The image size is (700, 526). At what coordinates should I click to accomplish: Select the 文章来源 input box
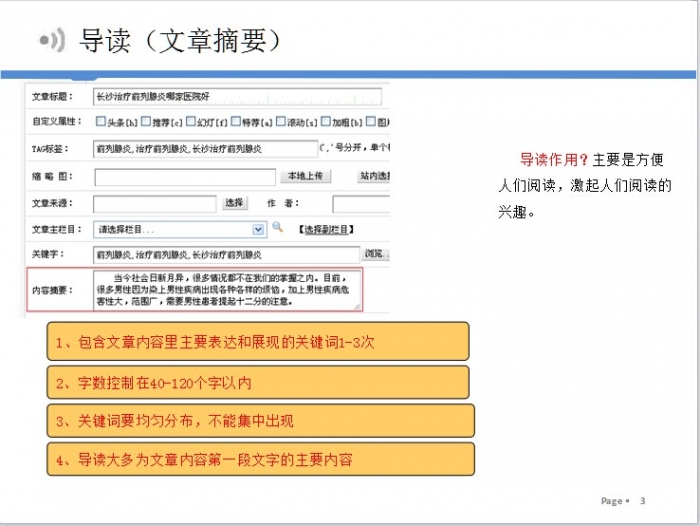click(155, 203)
